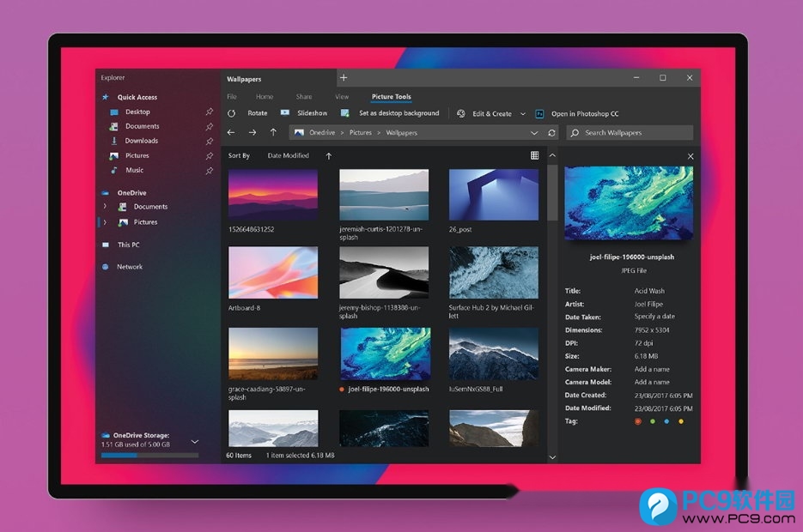Screen dimensions: 803x532
Task: Unpin Music from Quick Access
Action: 209,171
